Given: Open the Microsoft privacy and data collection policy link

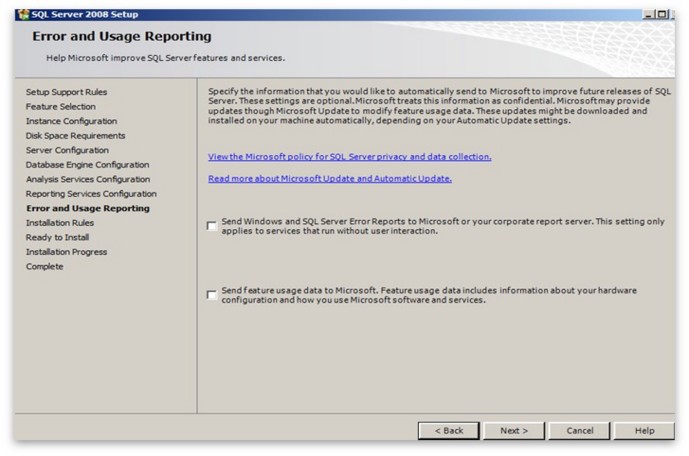Looking at the screenshot, I should click(350, 156).
